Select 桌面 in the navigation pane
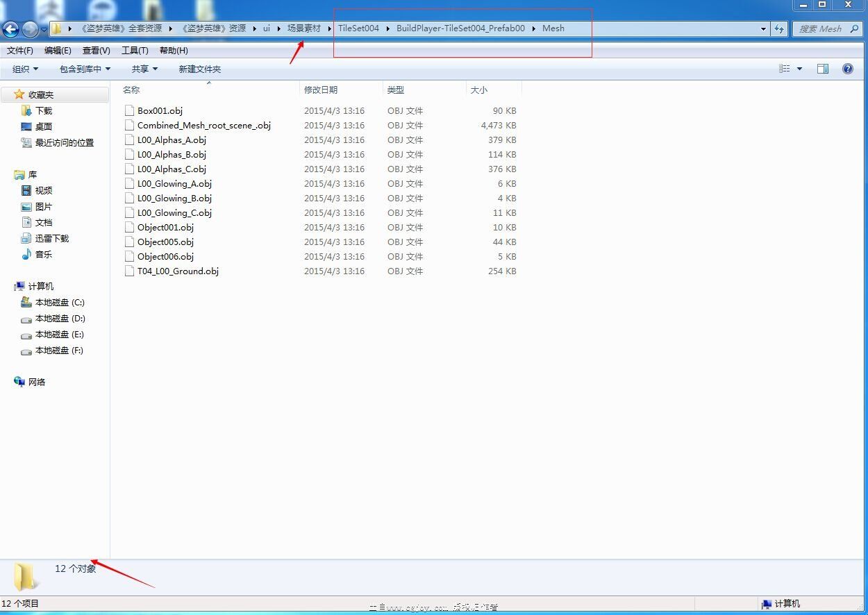The height and width of the screenshot is (615, 868). point(44,127)
